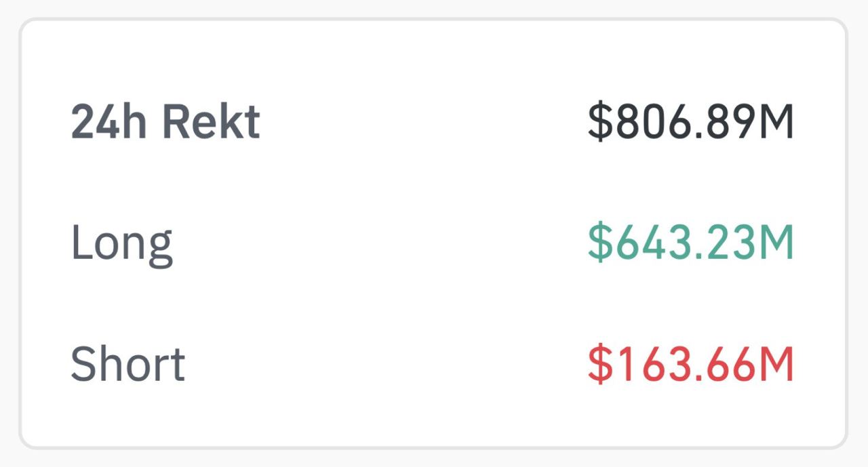
Task: Click the M suffix of $806.89M
Action: point(776,123)
